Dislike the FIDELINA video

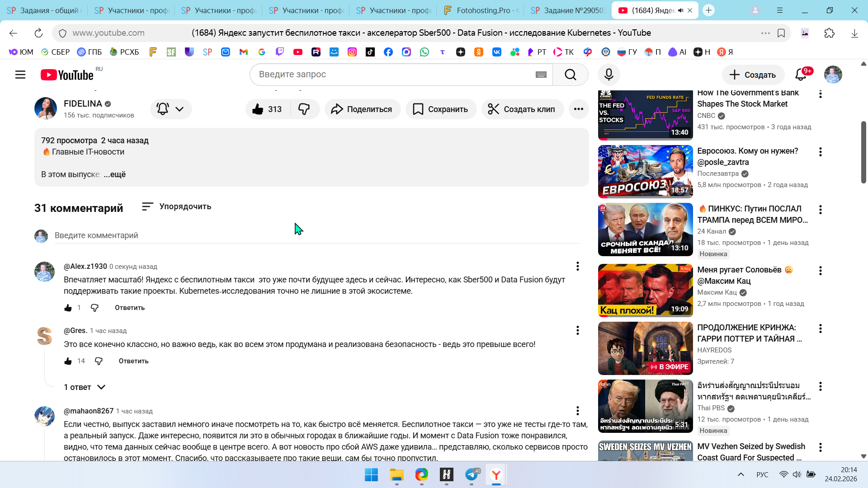tap(304, 109)
